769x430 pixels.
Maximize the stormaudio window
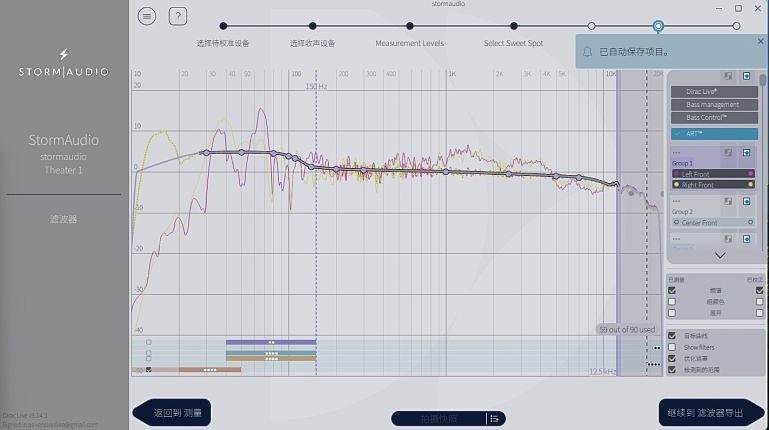click(x=738, y=8)
